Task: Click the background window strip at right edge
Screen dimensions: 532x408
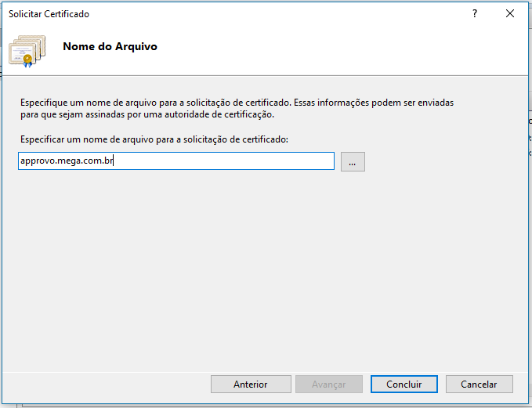Action: [x=529, y=235]
